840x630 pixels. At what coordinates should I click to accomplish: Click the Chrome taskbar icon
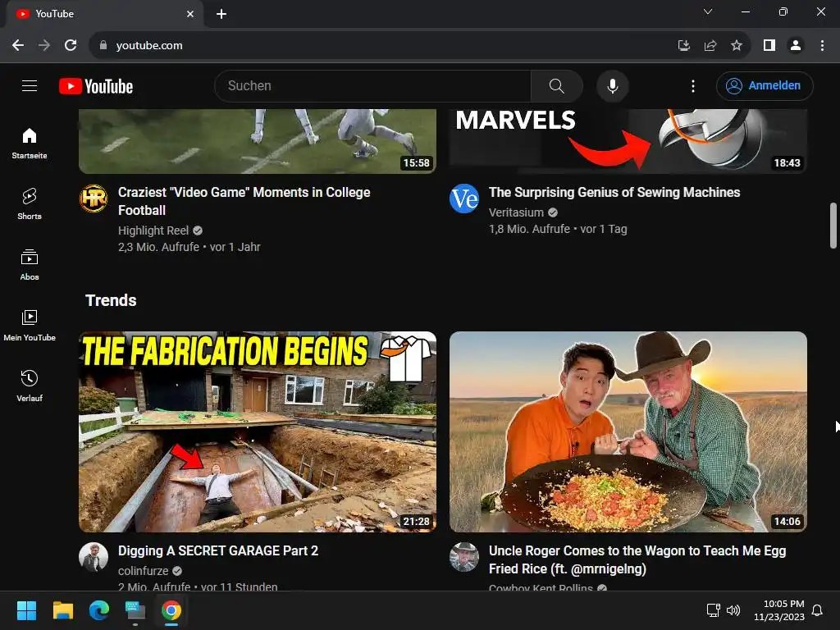[171, 610]
